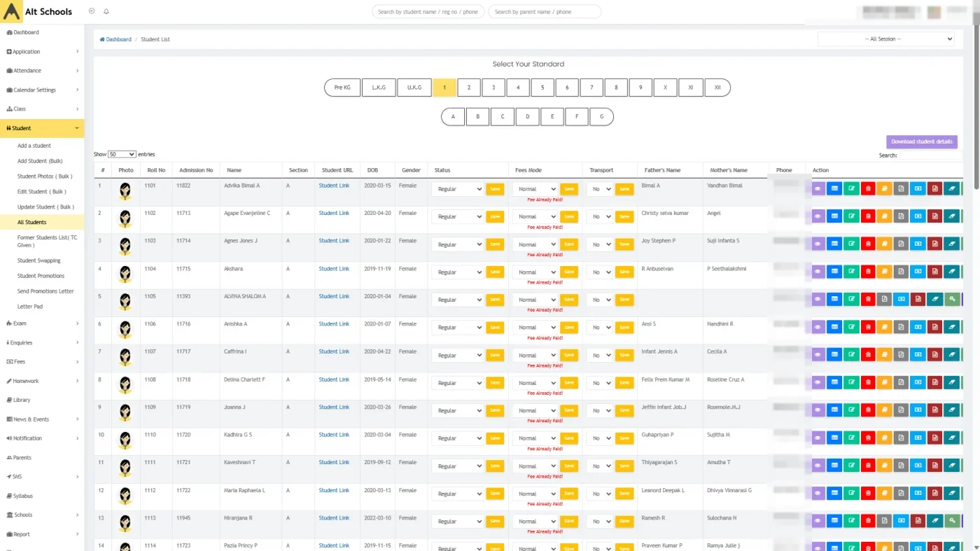Screen dimensions: 980x551
Task: Open Student Link for ALVINA SHALOM A
Action: click(334, 296)
